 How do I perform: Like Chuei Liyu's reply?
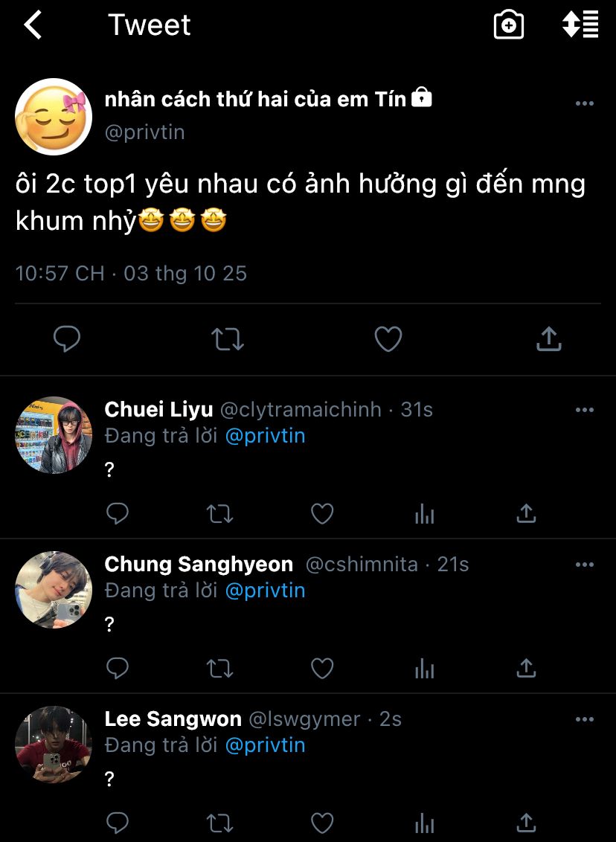point(321,514)
